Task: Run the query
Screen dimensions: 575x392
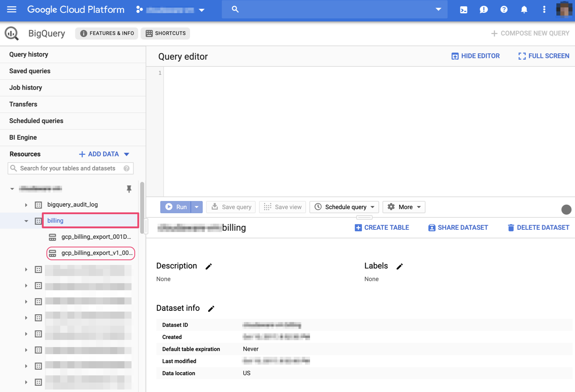Action: [176, 207]
